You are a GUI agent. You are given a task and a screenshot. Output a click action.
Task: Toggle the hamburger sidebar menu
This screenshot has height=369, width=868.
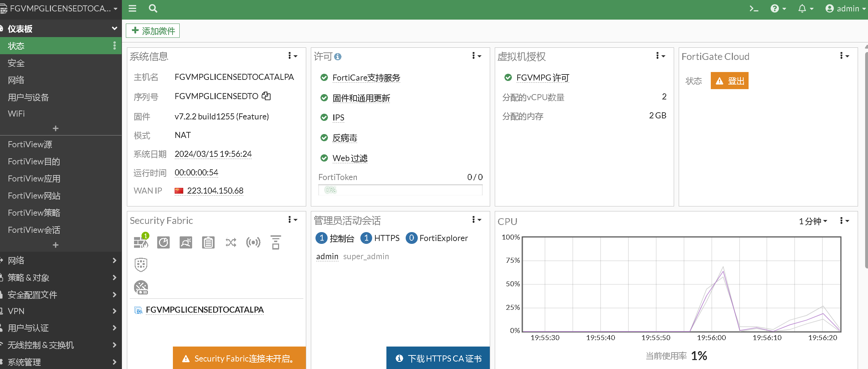click(x=133, y=9)
